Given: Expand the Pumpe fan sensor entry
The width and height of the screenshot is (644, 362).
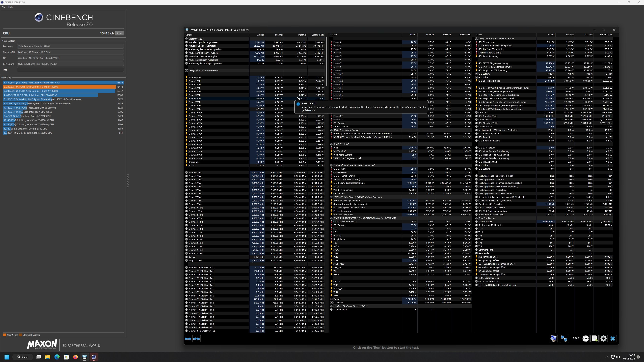Looking at the screenshot, I should click(x=332, y=299).
